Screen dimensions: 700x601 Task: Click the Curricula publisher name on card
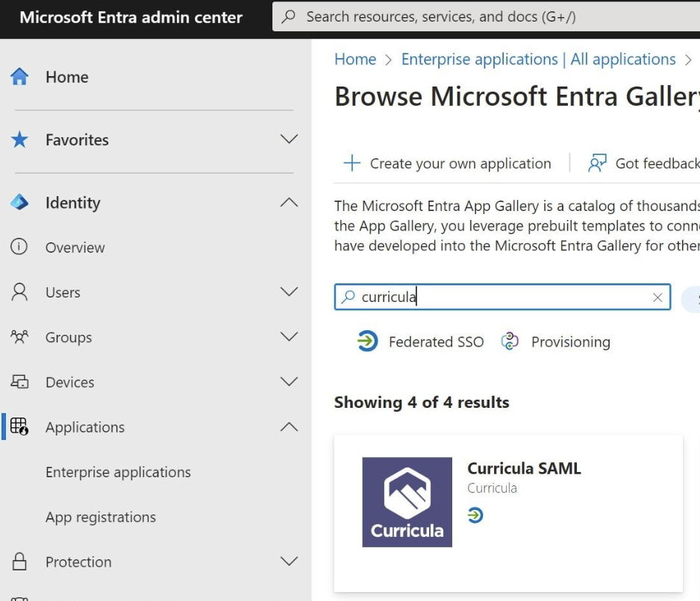point(492,488)
